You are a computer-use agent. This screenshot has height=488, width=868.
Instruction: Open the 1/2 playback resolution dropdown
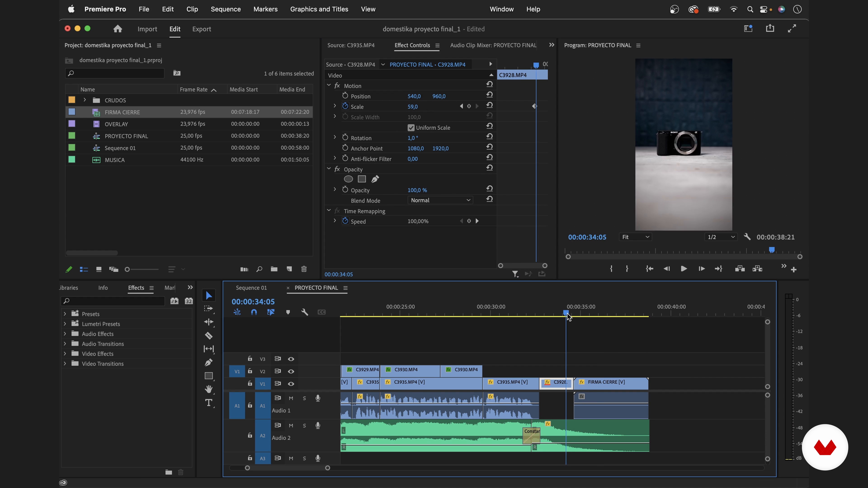coord(721,237)
